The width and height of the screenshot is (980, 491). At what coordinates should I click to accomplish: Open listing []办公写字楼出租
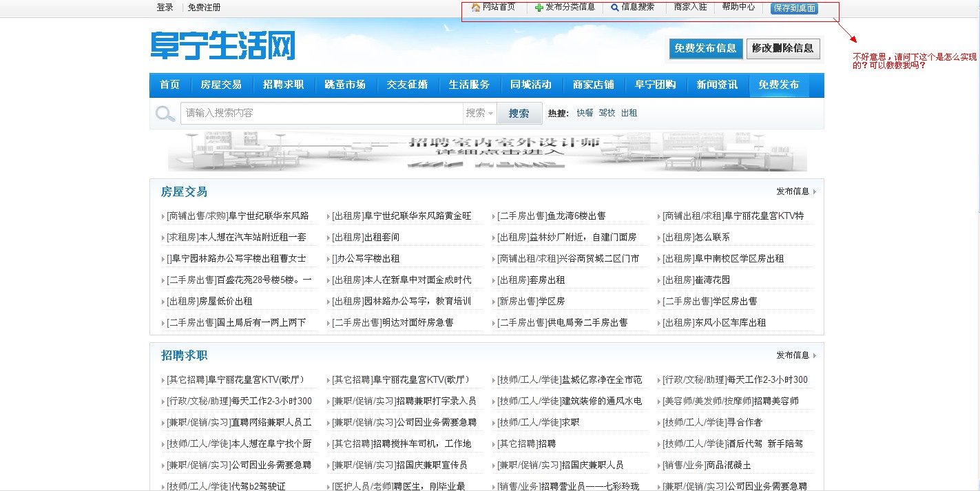pos(366,259)
